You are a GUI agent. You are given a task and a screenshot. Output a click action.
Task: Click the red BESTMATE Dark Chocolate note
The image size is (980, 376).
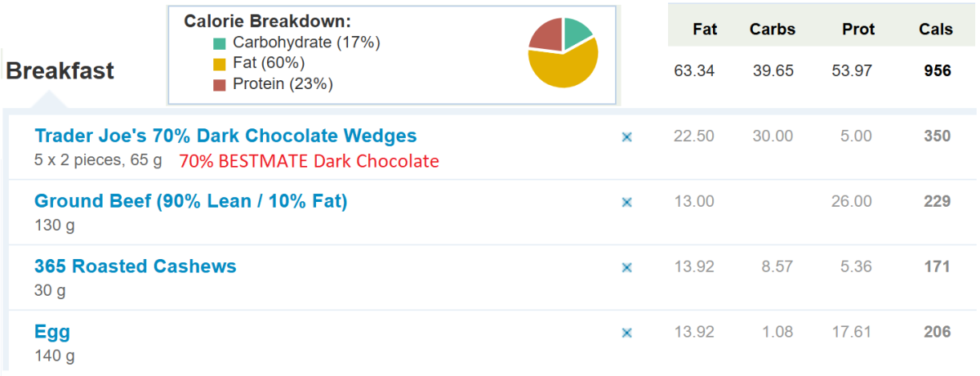tap(309, 161)
